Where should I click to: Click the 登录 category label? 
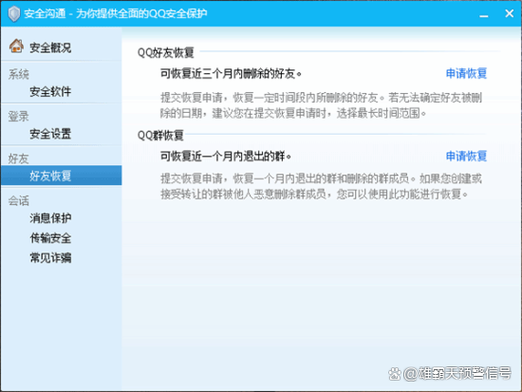coord(19,116)
